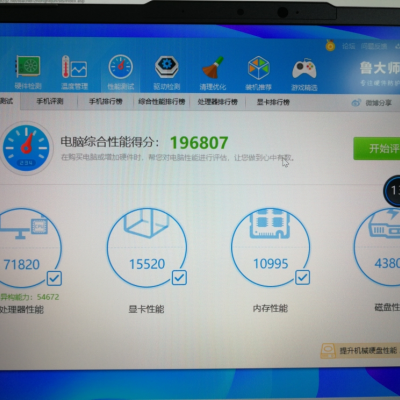
Task: Open 游戏精选 gamepad icon
Action: coord(304,69)
